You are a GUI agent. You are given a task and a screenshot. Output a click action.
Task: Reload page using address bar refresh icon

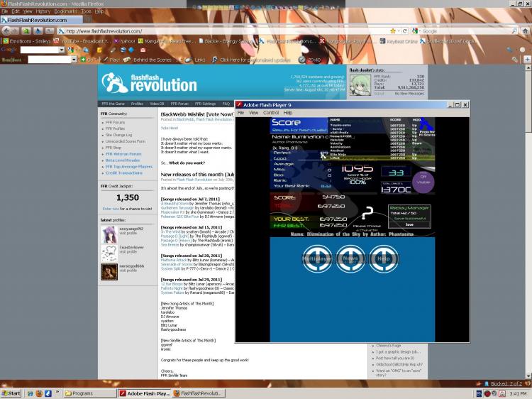pyautogui.click(x=405, y=31)
